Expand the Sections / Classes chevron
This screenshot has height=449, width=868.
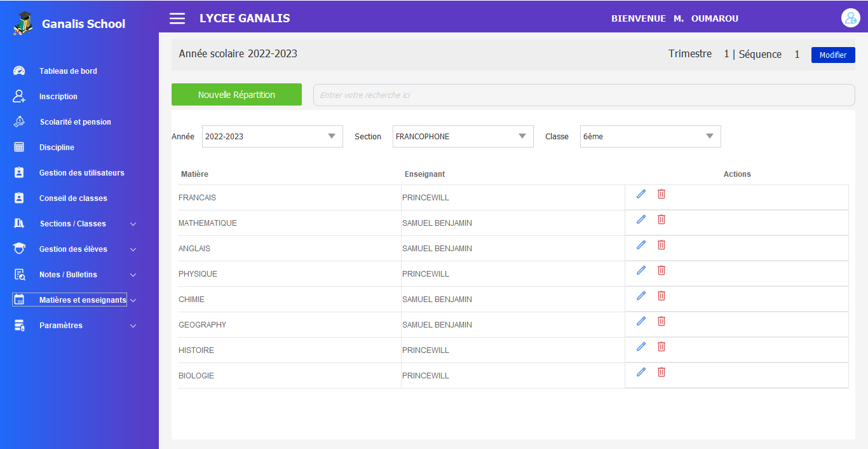133,224
